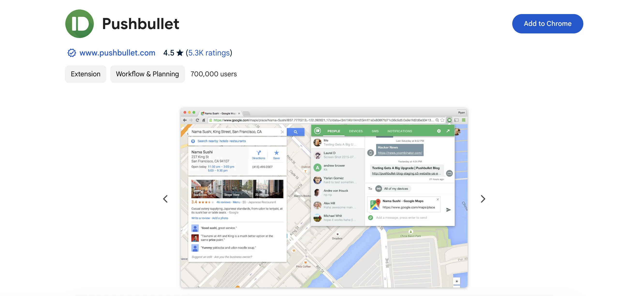Open www.pushbullet.com website link

point(117,53)
